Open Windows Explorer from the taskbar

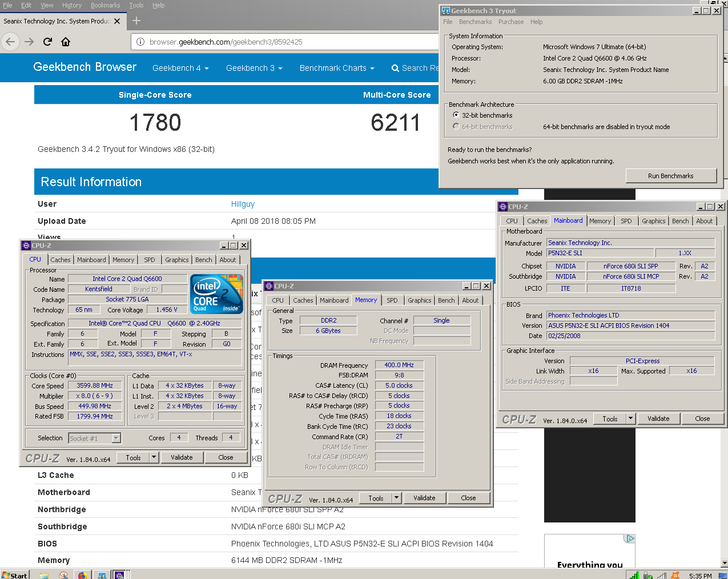pyautogui.click(x=44, y=575)
